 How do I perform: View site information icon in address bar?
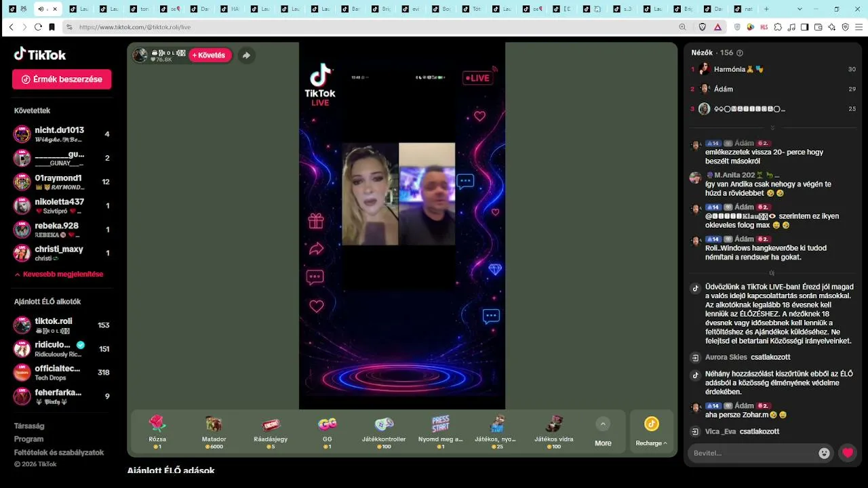tap(68, 27)
